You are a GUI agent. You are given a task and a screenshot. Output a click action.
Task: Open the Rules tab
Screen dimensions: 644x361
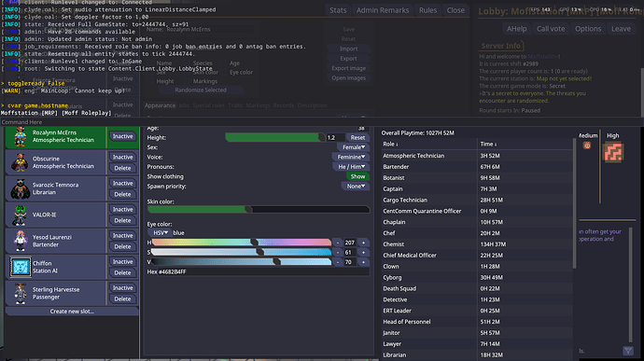[428, 10]
